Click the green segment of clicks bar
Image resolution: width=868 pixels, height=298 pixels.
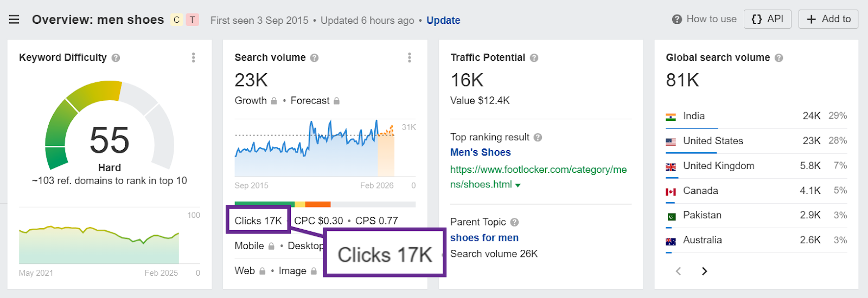[x=264, y=204]
